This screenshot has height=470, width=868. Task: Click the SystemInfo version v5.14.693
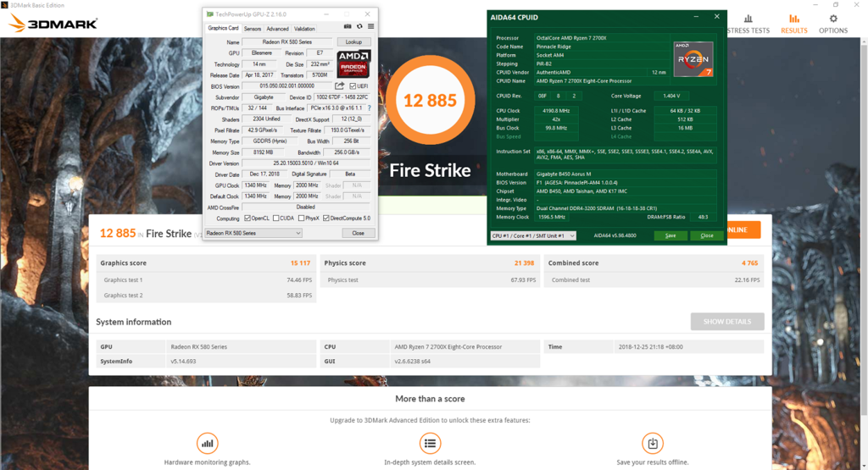coord(183,362)
